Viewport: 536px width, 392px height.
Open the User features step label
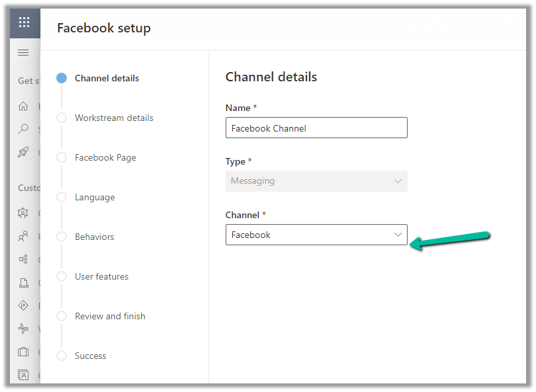tap(101, 276)
